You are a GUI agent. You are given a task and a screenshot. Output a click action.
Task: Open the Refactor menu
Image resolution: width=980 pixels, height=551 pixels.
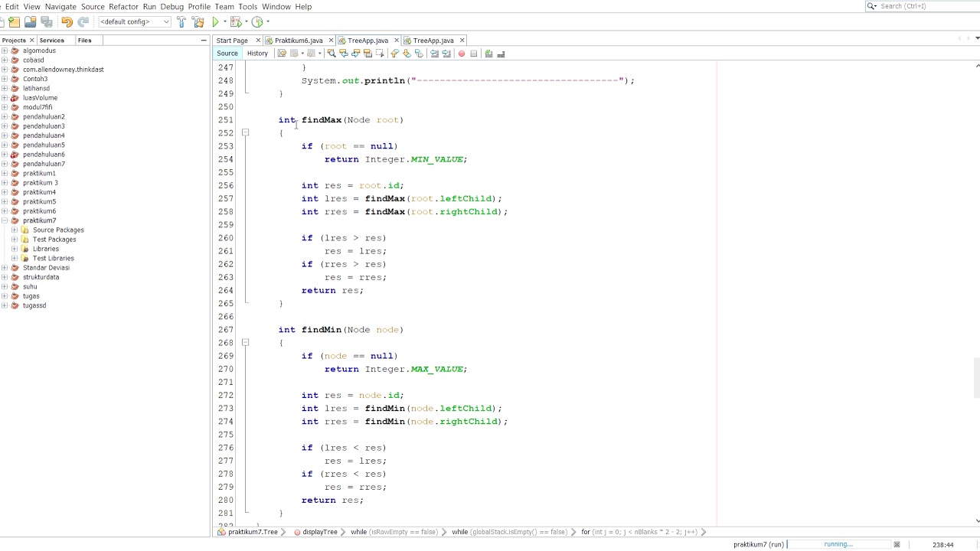123,6
